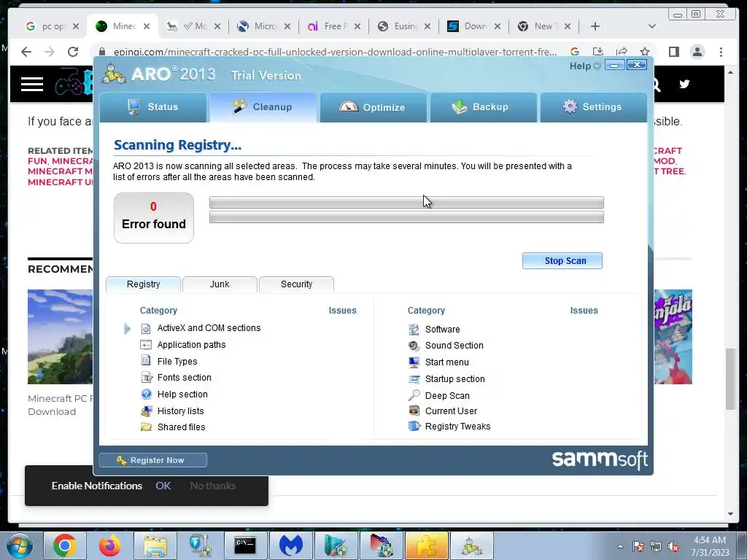Click the ActiveX and COM sections icon

tap(146, 328)
